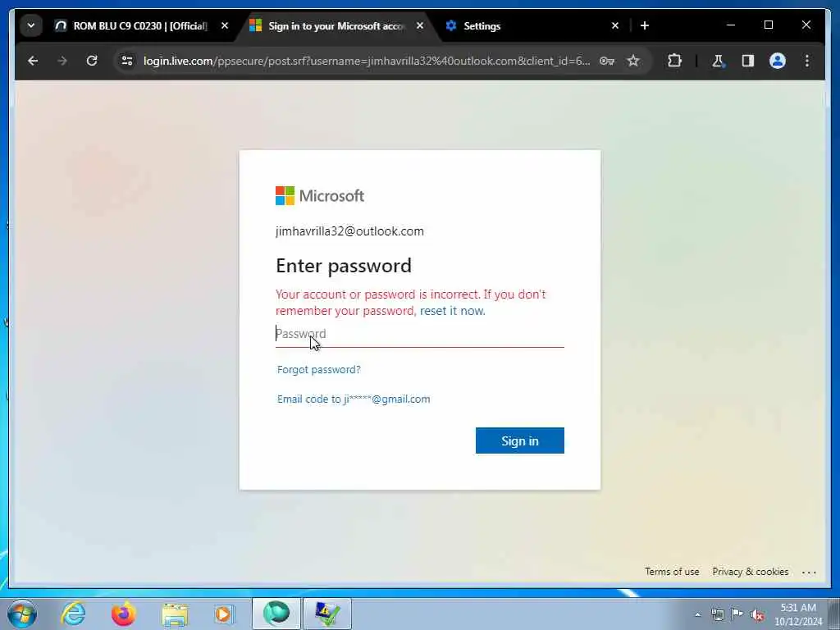
Task: Open the Chrome profile avatar
Action: pos(778,61)
